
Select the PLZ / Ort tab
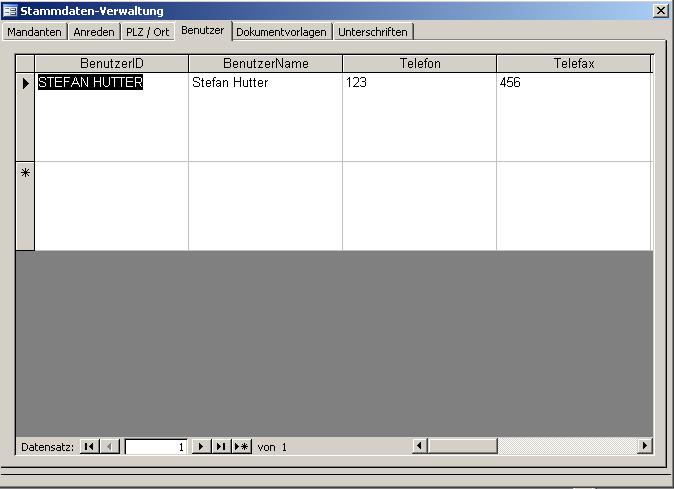[x=148, y=32]
